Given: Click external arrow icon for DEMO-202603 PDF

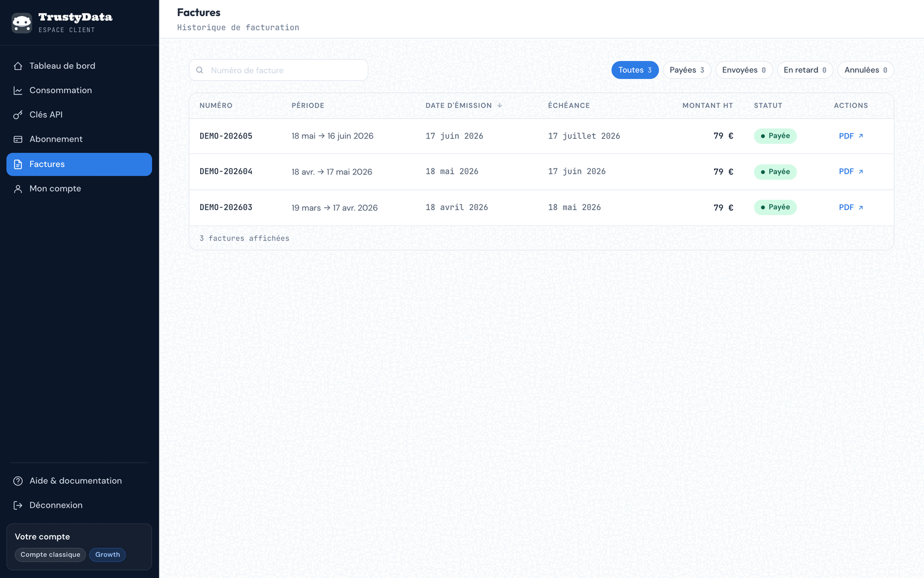Looking at the screenshot, I should [861, 208].
